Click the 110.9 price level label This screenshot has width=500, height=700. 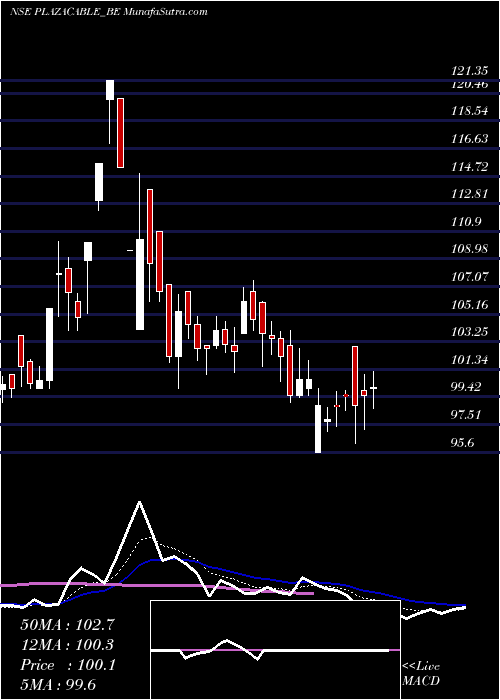(466, 221)
